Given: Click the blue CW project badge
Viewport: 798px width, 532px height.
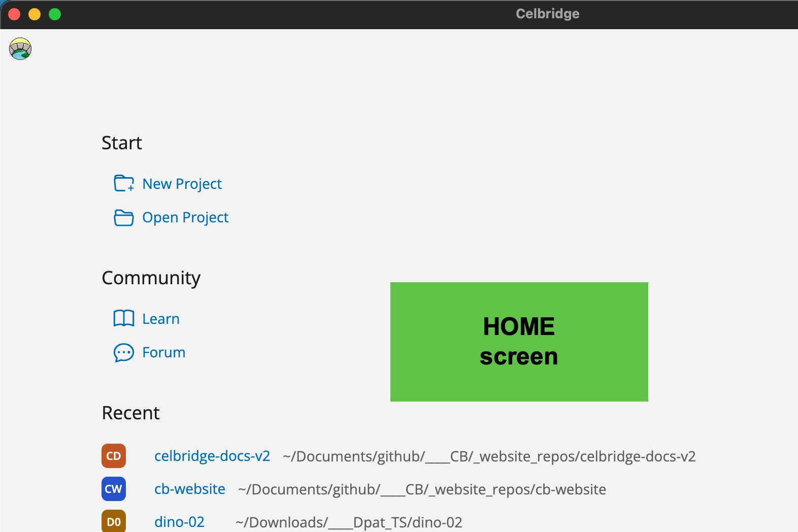Looking at the screenshot, I should (x=114, y=489).
